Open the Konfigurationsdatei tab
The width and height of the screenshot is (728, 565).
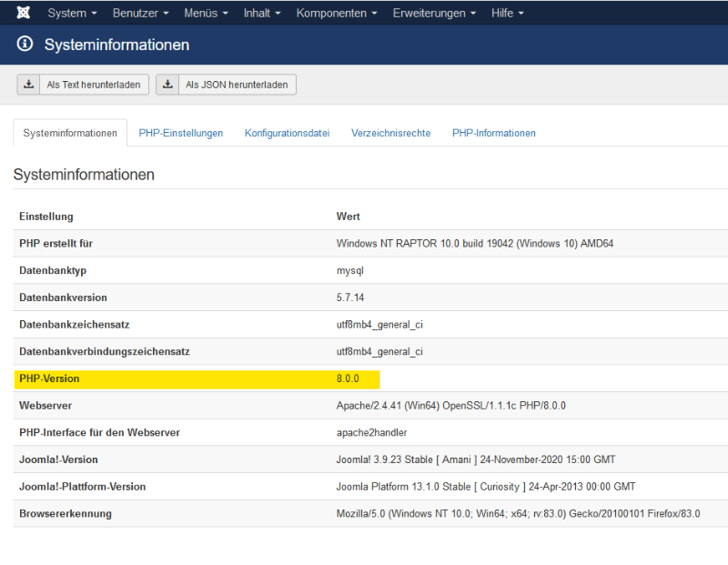coord(287,133)
